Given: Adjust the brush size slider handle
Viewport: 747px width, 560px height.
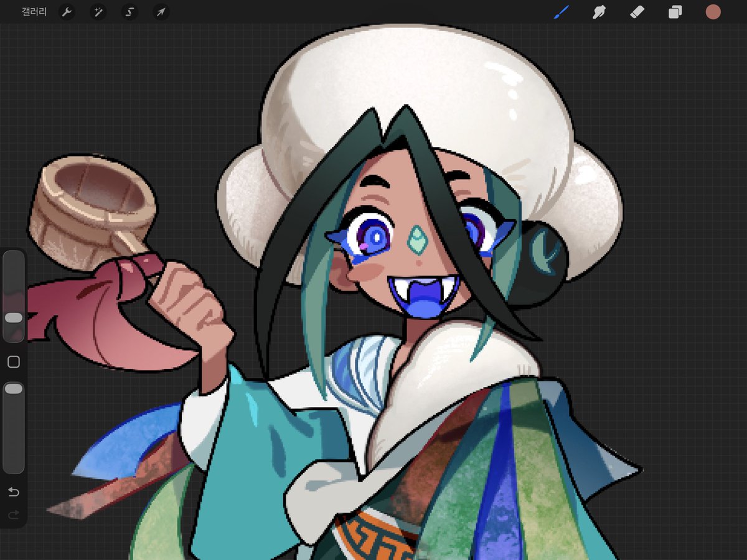Looking at the screenshot, I should [x=14, y=318].
